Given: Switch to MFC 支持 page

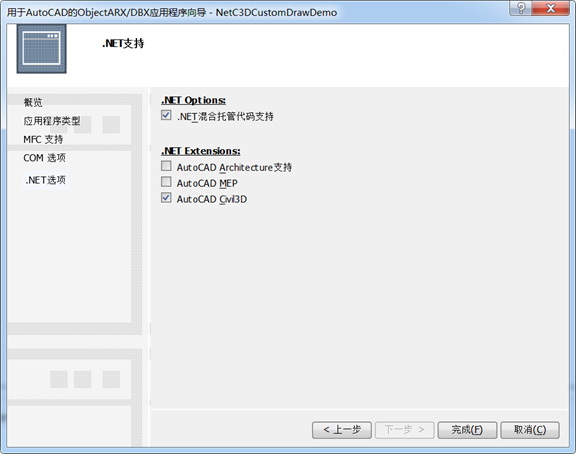Looking at the screenshot, I should (x=43, y=139).
